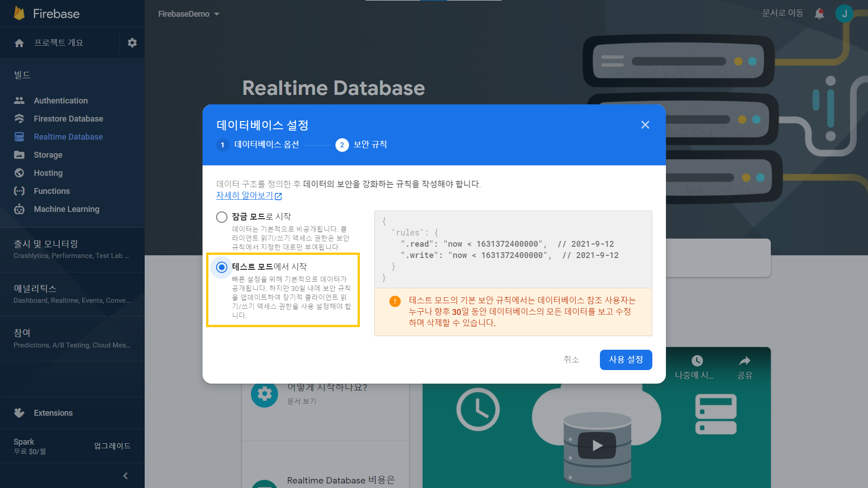The width and height of the screenshot is (868, 488).
Task: Click the Machine Learning robot icon
Action: (x=19, y=209)
